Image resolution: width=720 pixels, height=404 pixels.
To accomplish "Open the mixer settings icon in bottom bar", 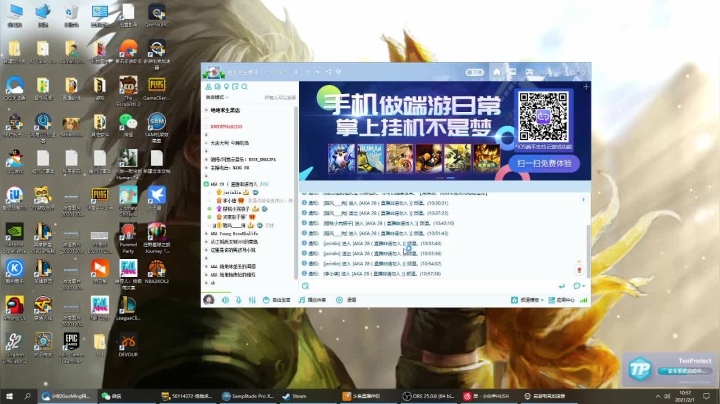I will [x=252, y=300].
